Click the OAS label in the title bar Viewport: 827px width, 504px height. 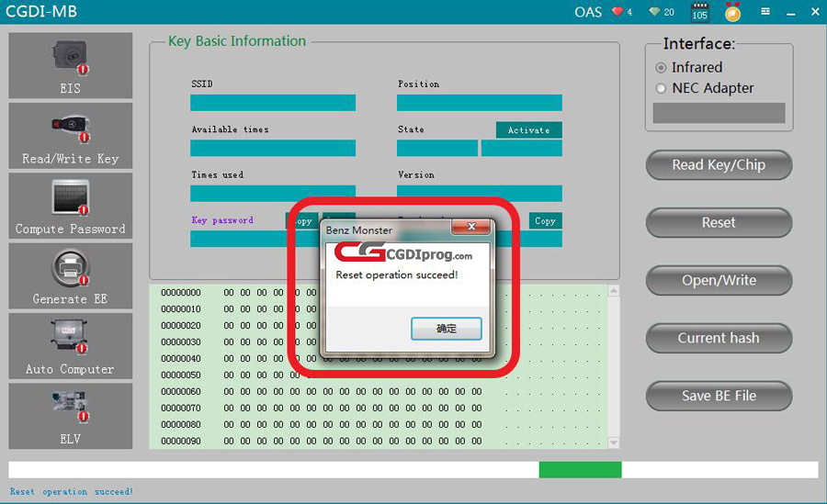pos(588,12)
